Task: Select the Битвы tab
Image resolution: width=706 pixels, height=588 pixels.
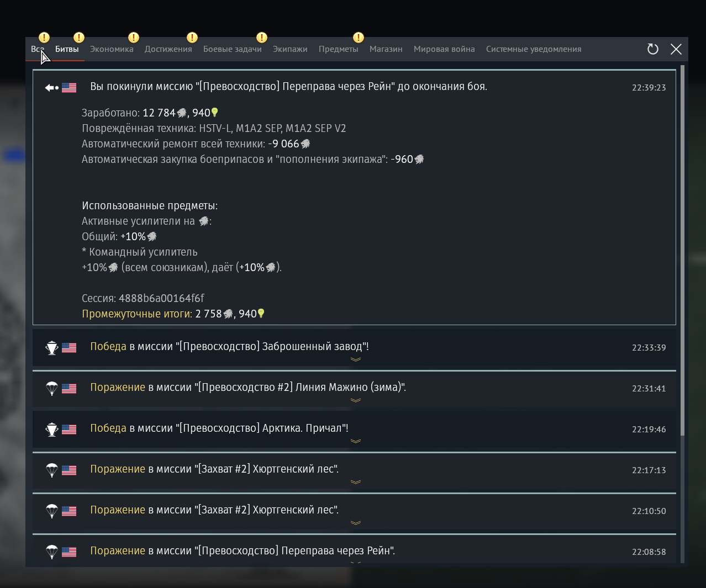Action: [67, 49]
